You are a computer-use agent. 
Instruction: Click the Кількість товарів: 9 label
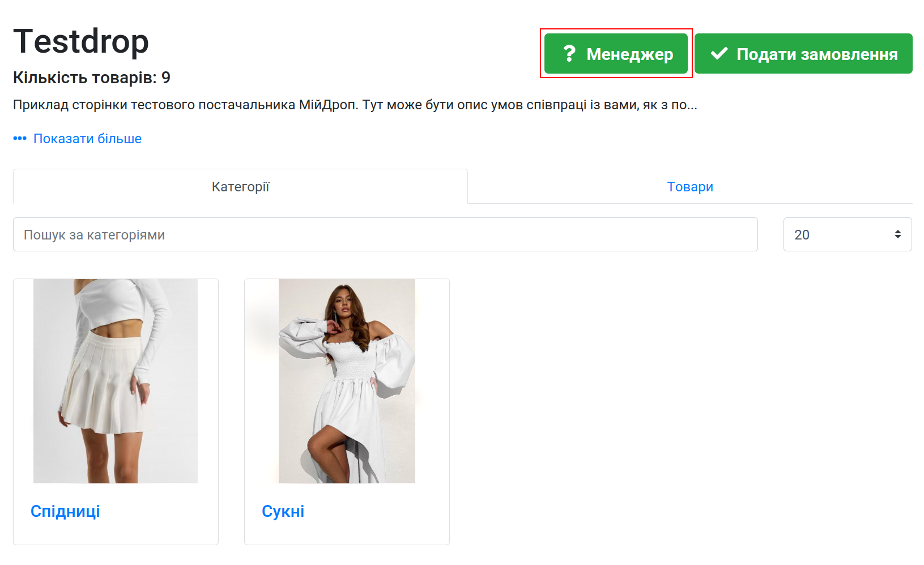coord(92,78)
